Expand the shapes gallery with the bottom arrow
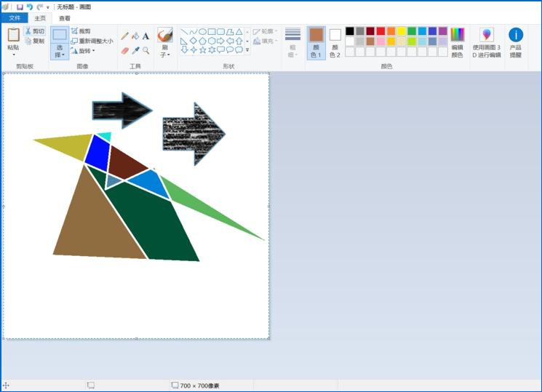This screenshot has height=392, width=542. [247, 50]
